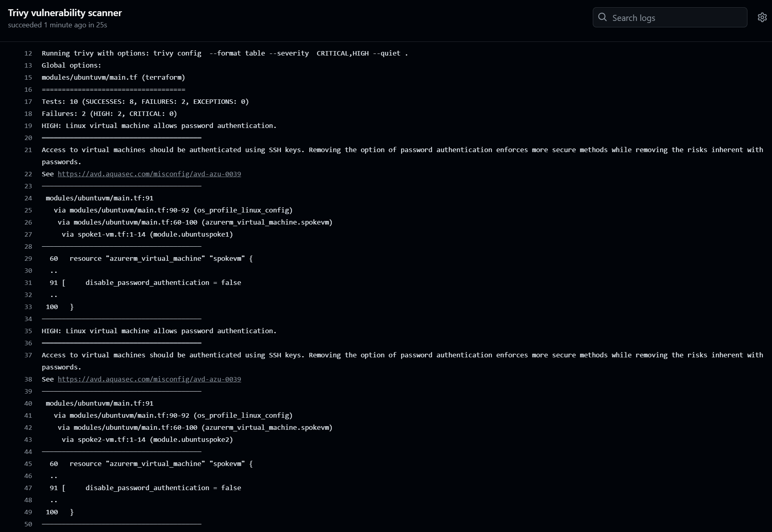Click log line number 27 for module.ubuntuspoke1
This screenshot has width=772, height=532.
(x=28, y=234)
